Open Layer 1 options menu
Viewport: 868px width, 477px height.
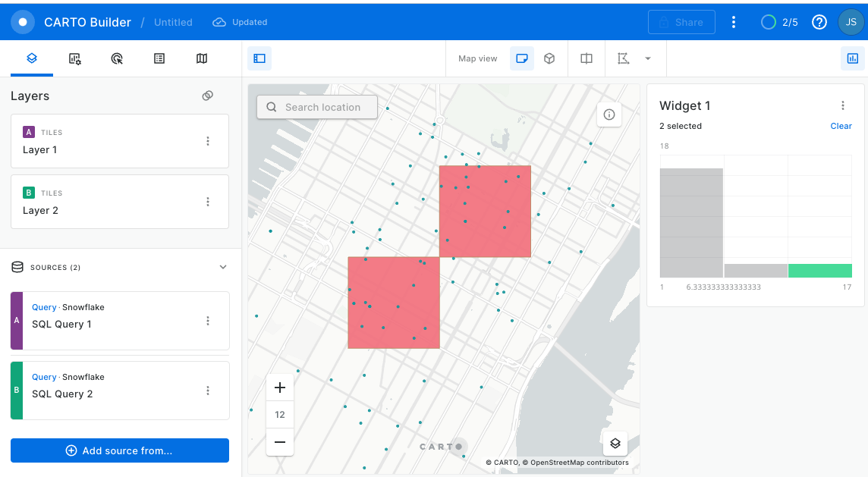208,141
